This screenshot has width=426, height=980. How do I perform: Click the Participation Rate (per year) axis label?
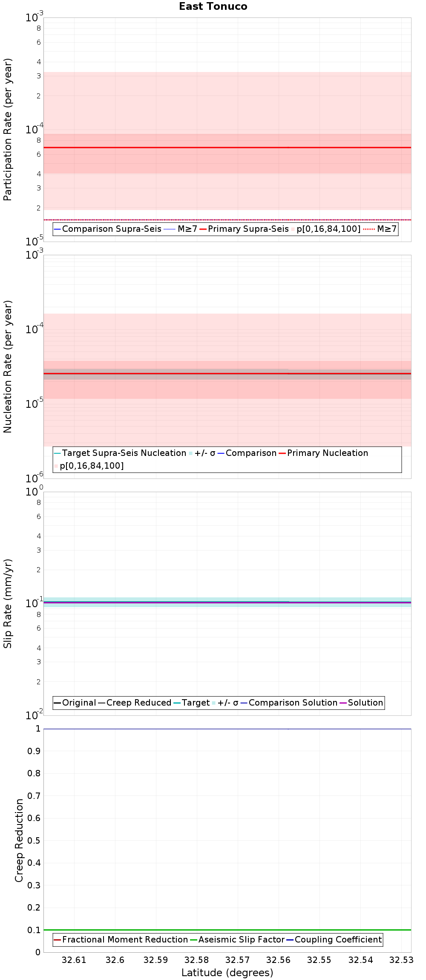pos(8,130)
